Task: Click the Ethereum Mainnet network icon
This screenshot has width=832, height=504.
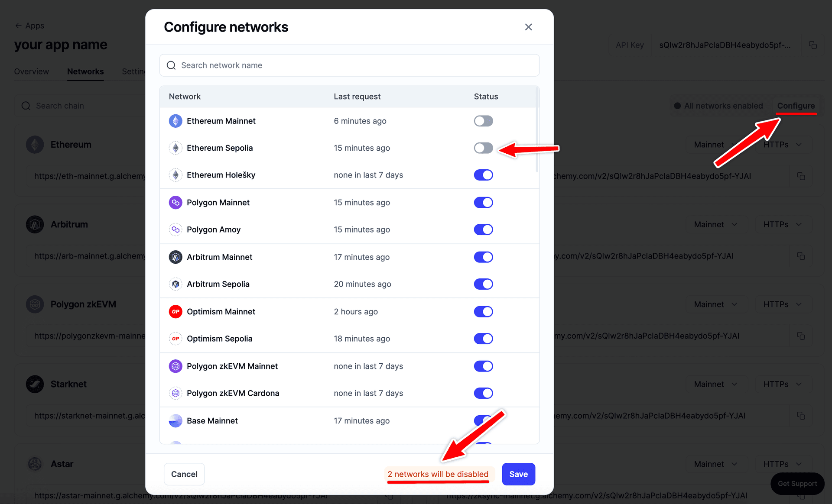Action: [175, 121]
